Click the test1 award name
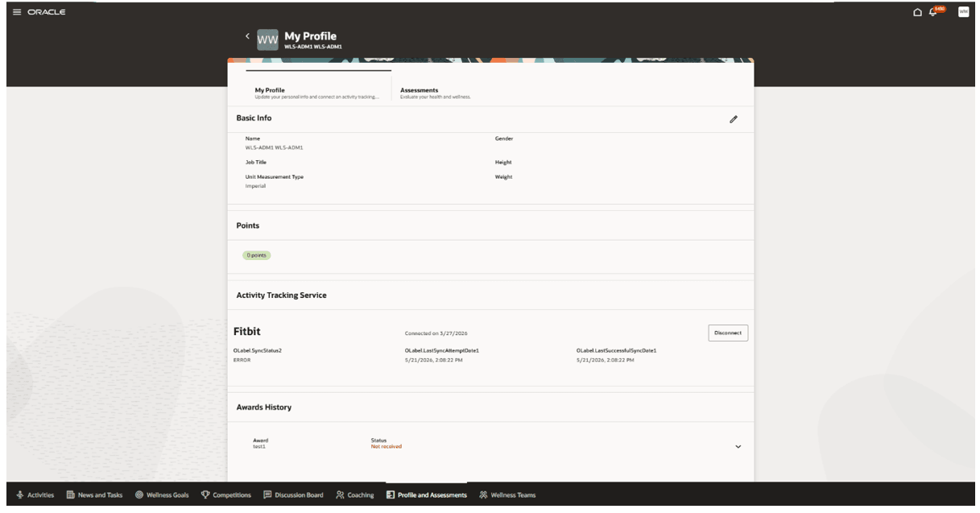This screenshot has width=980, height=513. pos(258,446)
